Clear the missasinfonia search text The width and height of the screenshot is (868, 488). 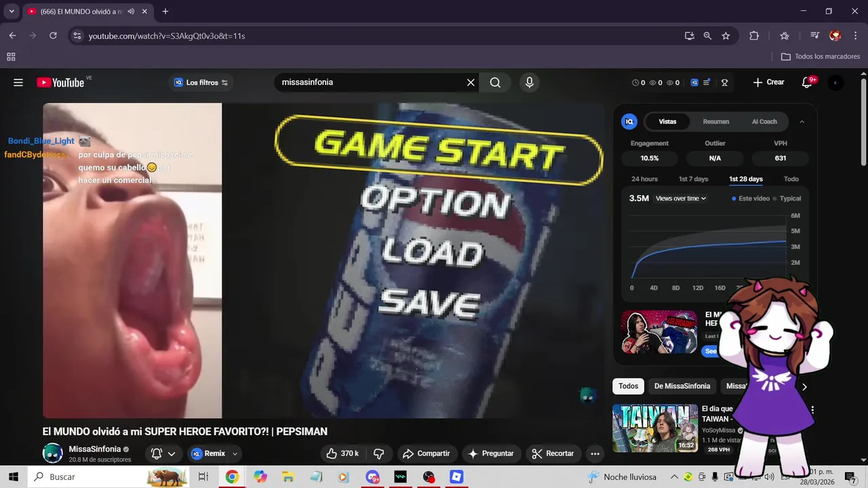pos(471,83)
